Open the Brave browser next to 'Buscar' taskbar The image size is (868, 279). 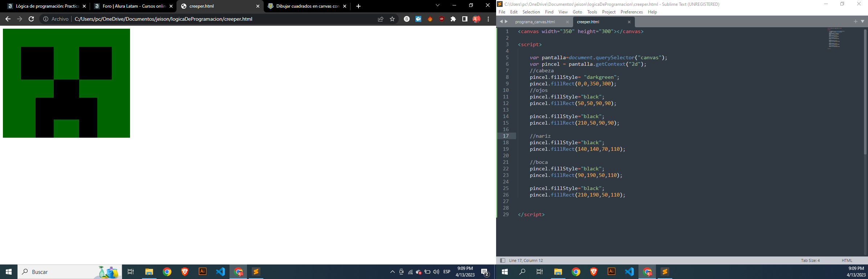tap(184, 272)
